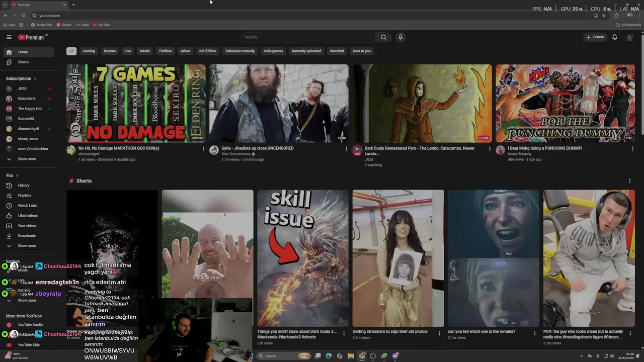The image size is (644, 362).
Task: Expand Show more under Explore
Action: coord(29,301)
